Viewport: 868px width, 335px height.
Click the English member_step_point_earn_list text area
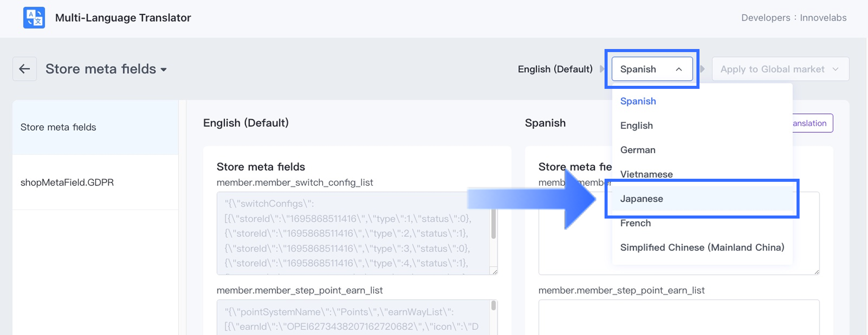[352, 318]
